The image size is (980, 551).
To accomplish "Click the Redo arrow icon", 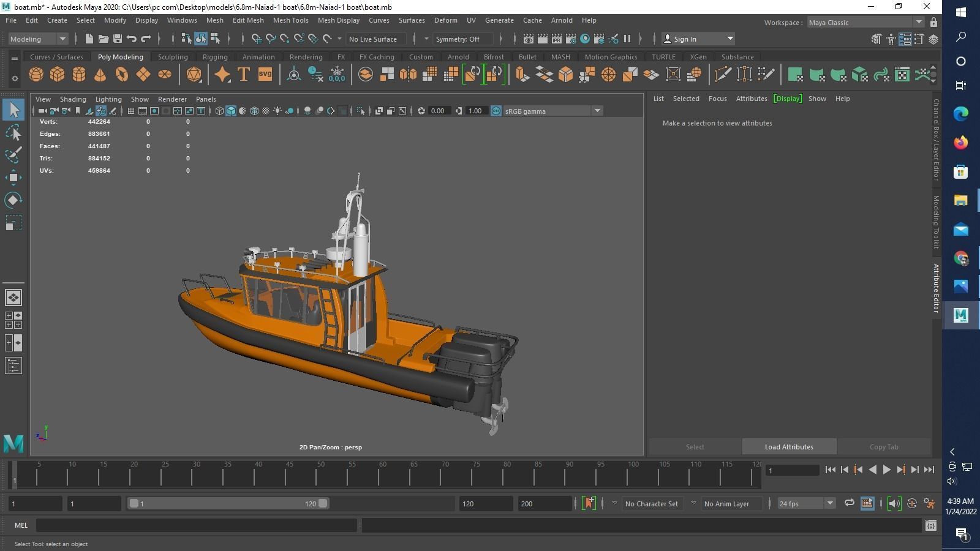I will [146, 39].
